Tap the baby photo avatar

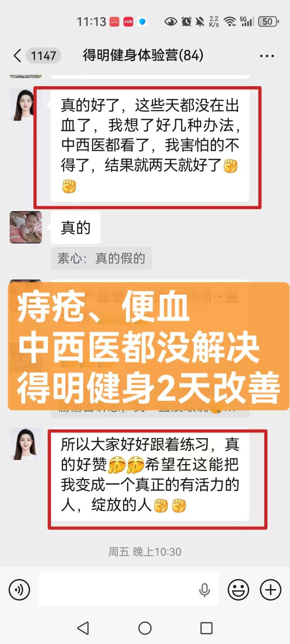pos(26,227)
